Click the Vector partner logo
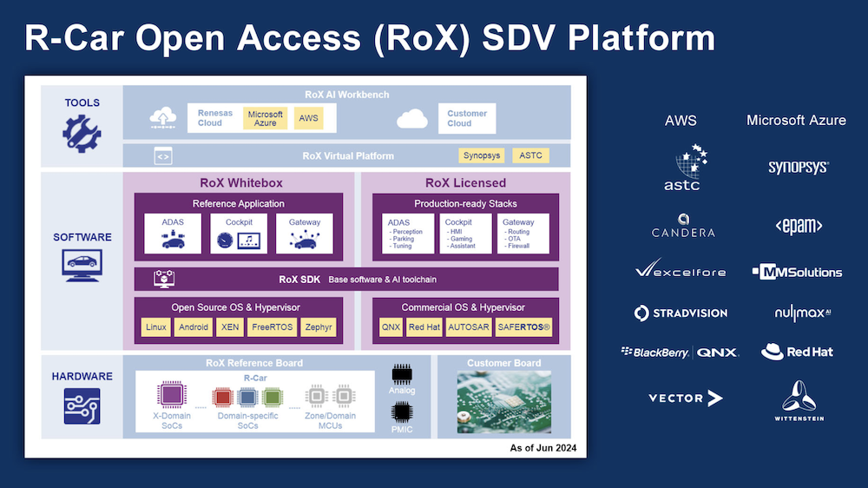868x488 pixels. tap(686, 399)
